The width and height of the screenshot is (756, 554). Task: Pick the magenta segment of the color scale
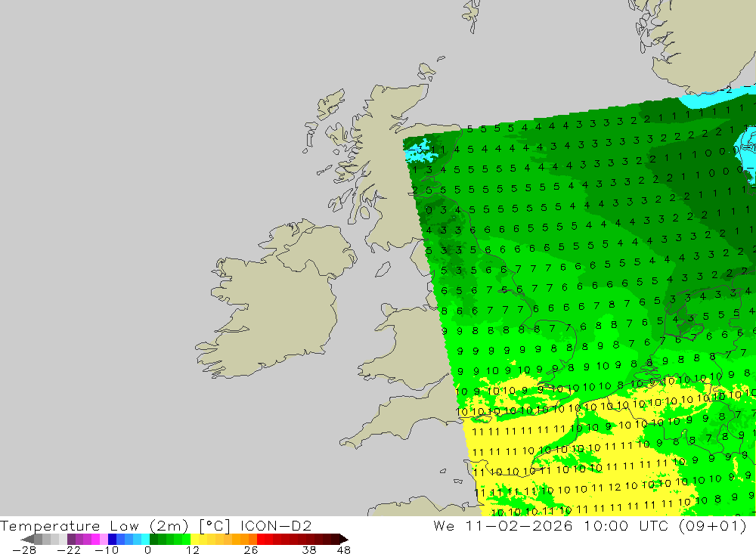95,540
